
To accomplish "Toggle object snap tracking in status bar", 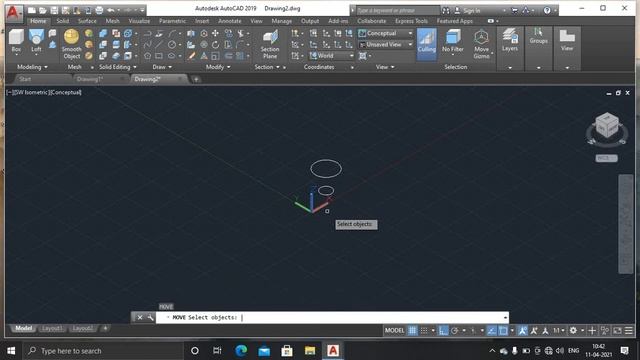I will point(492,331).
